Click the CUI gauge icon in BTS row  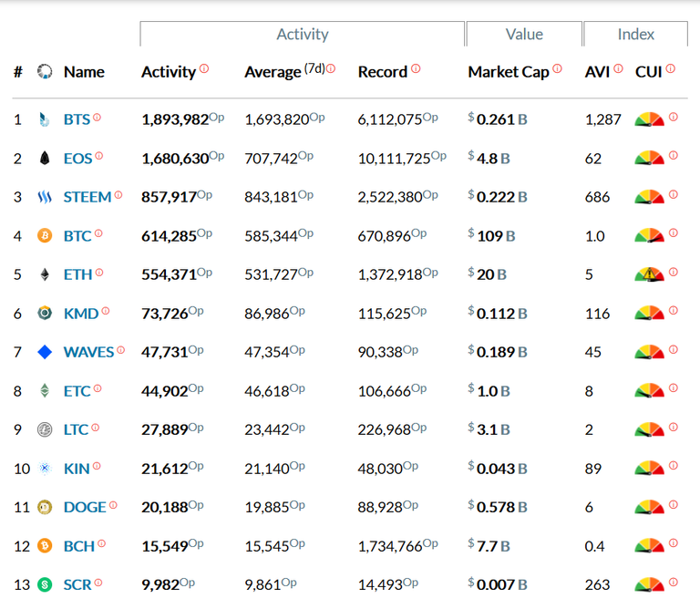point(649,119)
